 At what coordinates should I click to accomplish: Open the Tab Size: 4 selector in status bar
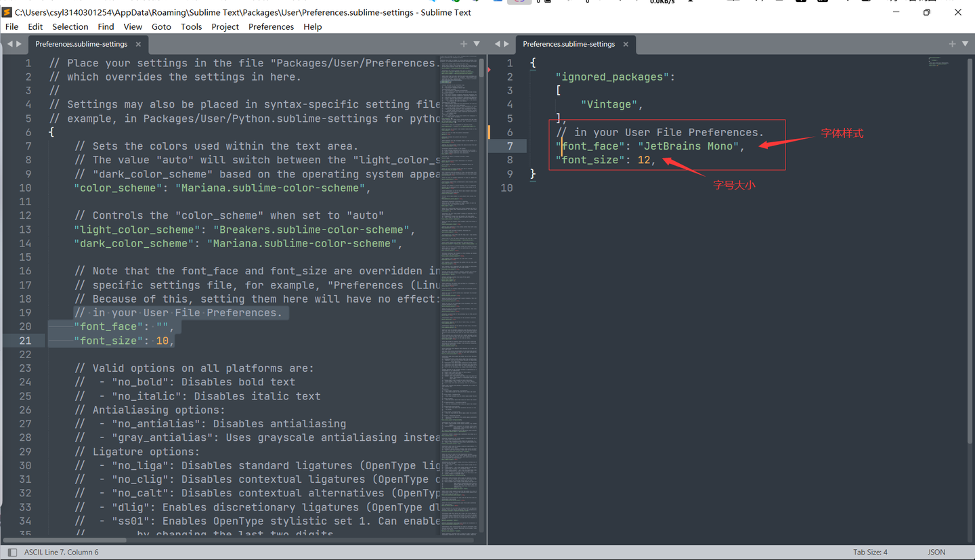(x=869, y=552)
